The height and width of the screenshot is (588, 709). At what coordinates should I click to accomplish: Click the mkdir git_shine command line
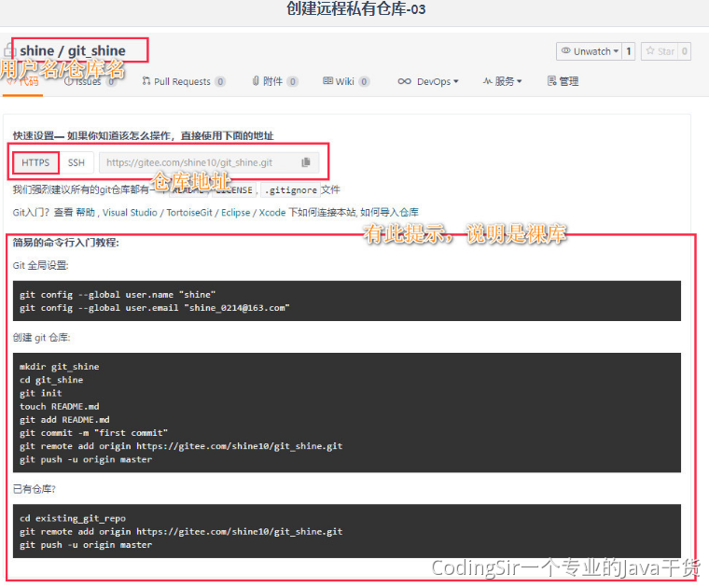[59, 367]
